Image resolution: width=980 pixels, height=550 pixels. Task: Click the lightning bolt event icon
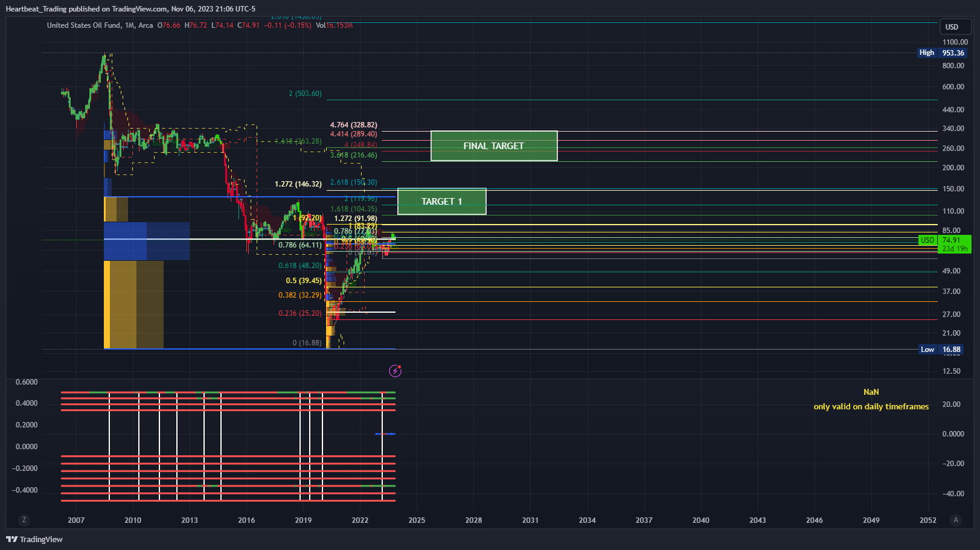395,371
